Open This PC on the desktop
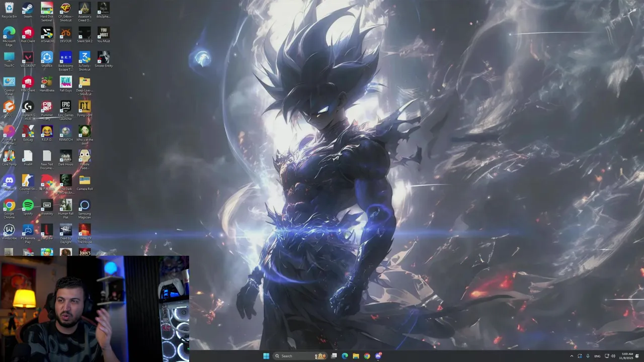 (x=9, y=60)
